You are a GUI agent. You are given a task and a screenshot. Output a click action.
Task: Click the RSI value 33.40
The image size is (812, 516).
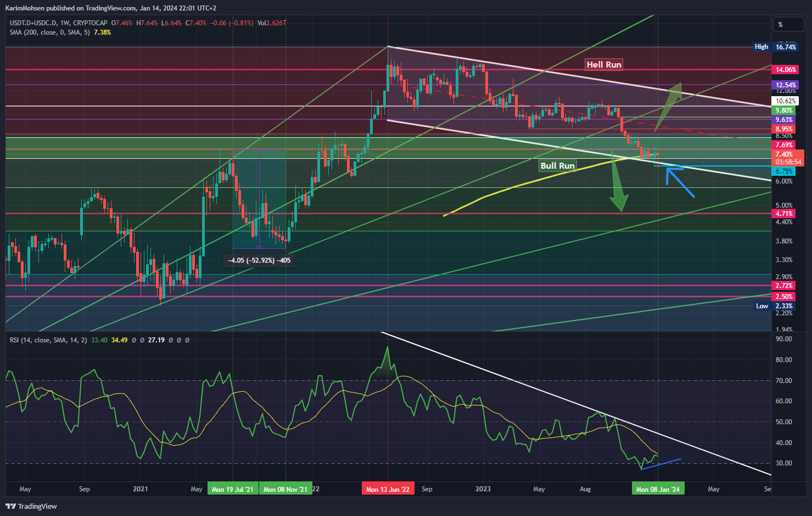coord(99,340)
